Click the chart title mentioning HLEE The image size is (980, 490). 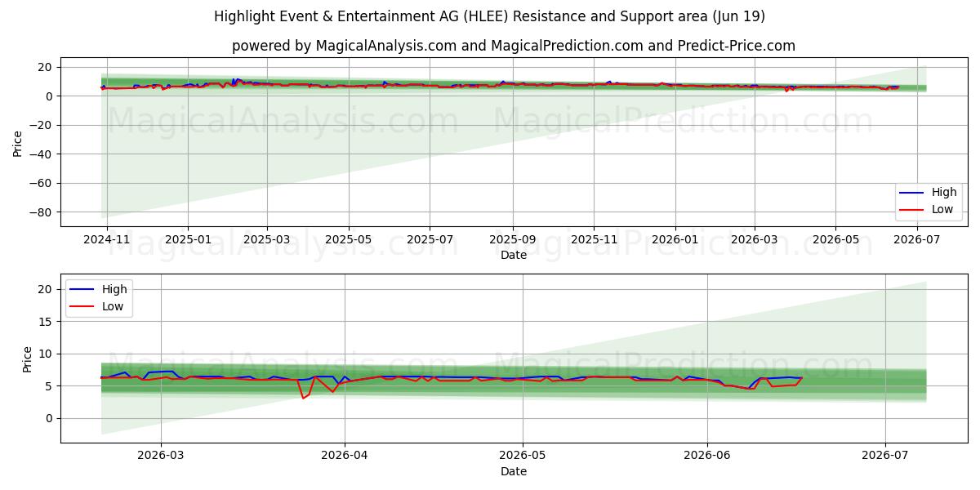tap(490, 16)
